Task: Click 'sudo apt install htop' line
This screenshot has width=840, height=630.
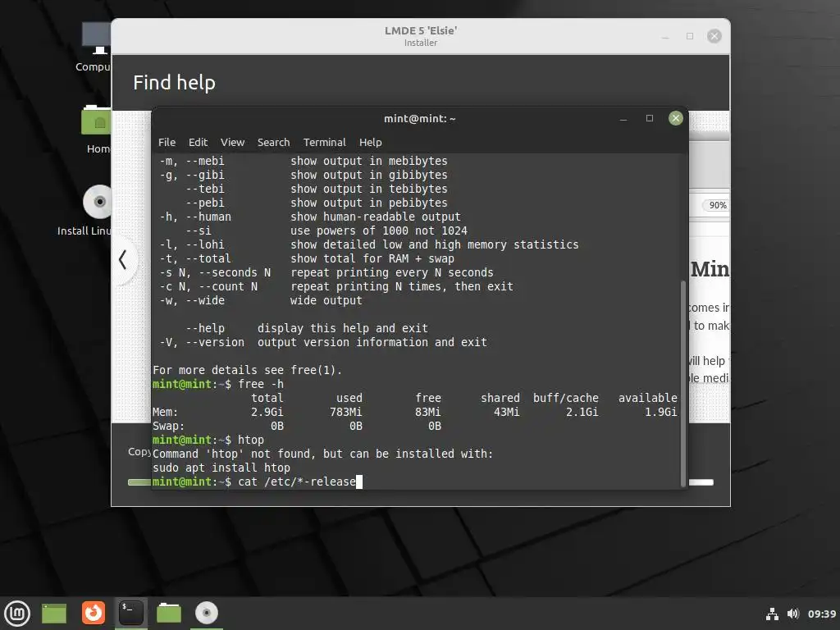Action: pyautogui.click(x=221, y=468)
